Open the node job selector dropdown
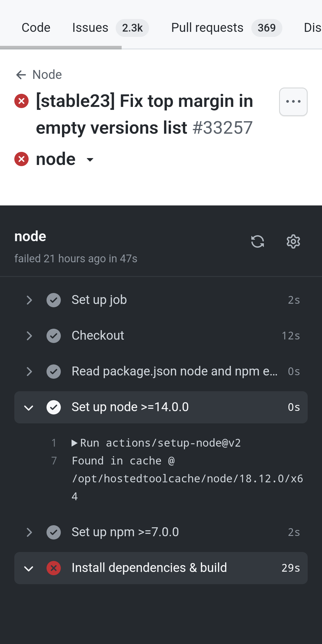This screenshot has width=322, height=644. 90,160
